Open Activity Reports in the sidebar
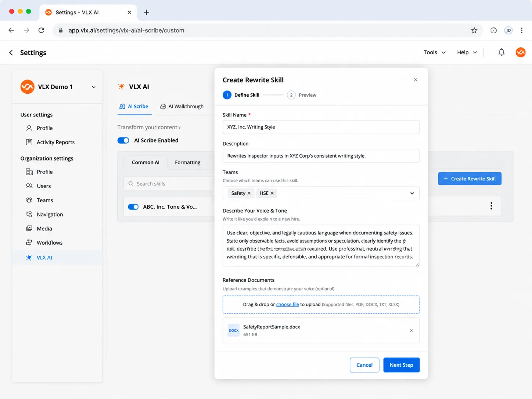 coord(50,142)
